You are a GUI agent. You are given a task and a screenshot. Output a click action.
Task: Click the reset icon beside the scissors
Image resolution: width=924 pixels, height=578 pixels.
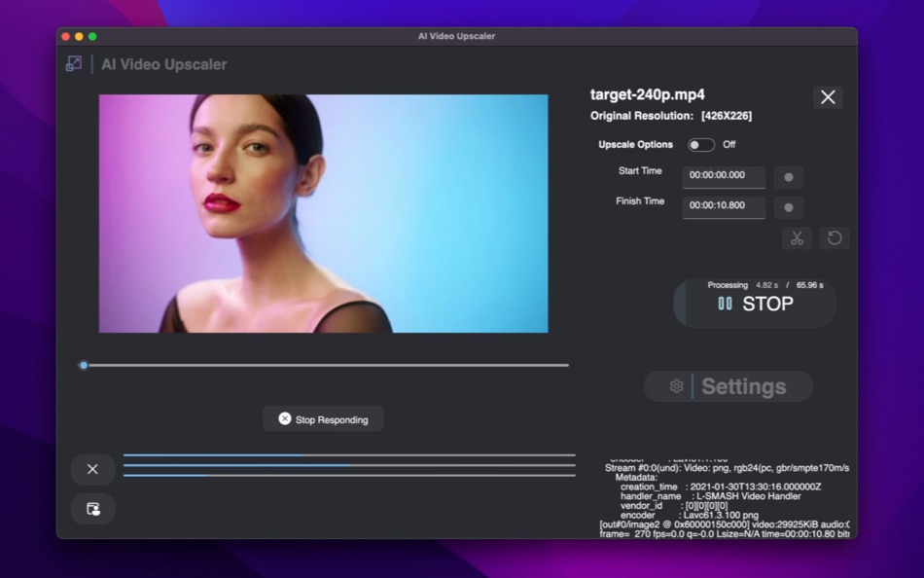pyautogui.click(x=834, y=237)
